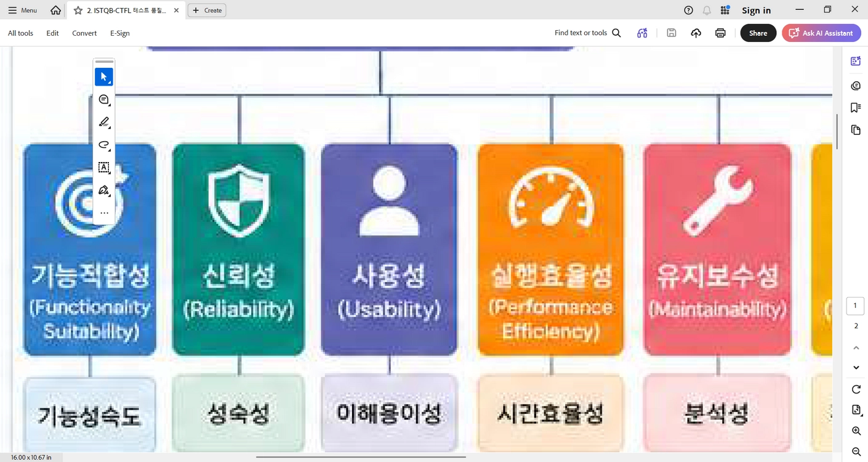The height and width of the screenshot is (462, 868).
Task: Click the horizontal scrollbar at the bottom
Action: coord(361,457)
